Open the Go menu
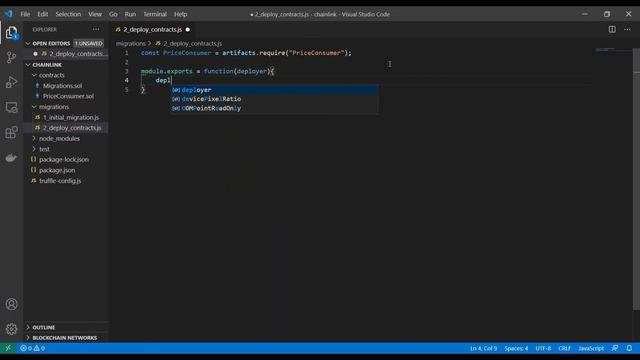 [x=113, y=14]
